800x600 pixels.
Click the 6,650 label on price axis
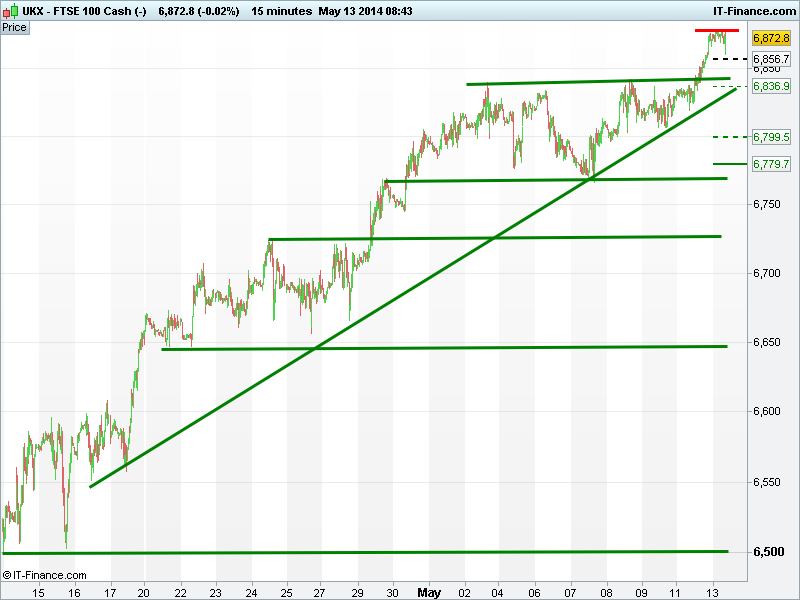[768, 342]
